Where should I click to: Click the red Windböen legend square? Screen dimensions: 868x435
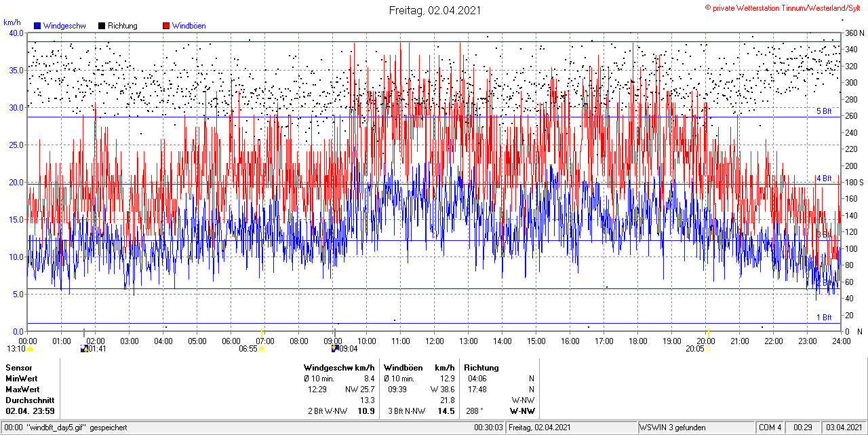pos(166,26)
